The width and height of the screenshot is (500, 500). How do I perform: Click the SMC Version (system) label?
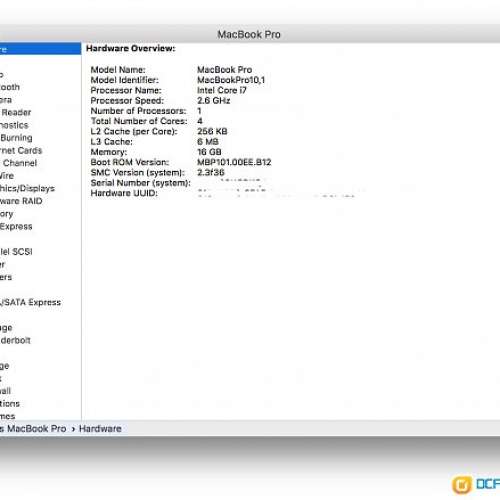click(138, 173)
